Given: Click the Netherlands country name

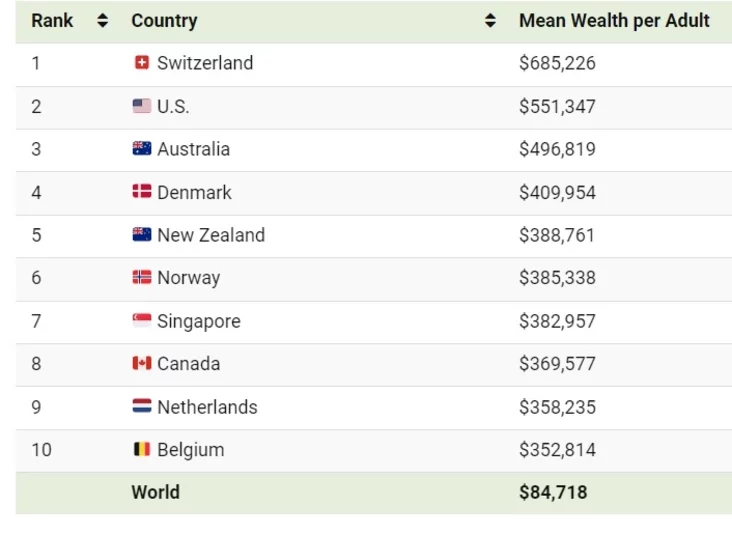Looking at the screenshot, I should pos(207,407).
